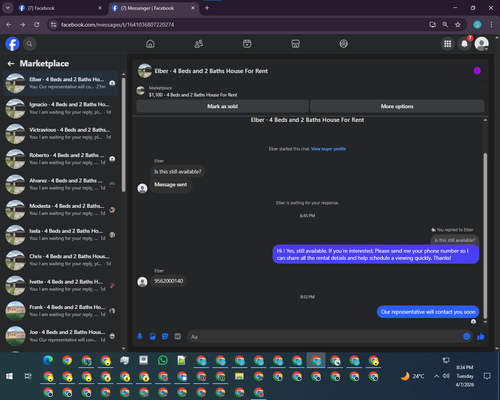Open Modesta conversation

(61, 210)
